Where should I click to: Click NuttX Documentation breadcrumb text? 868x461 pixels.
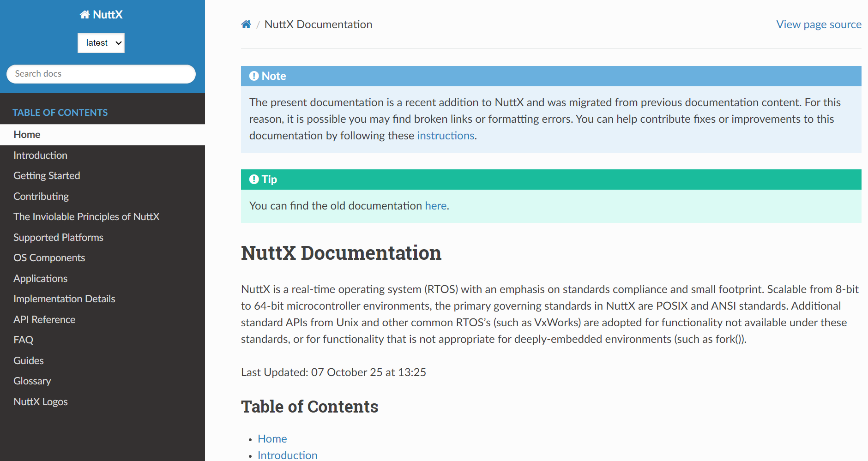pos(318,24)
